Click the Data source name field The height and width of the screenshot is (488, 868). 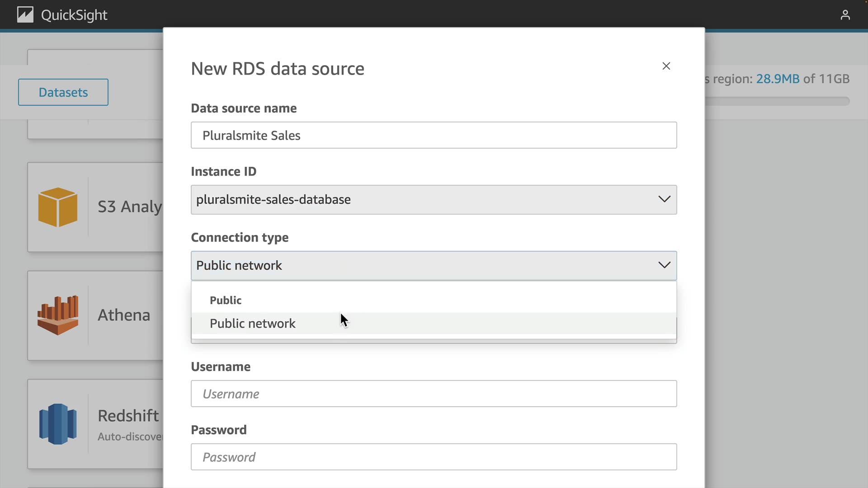pos(434,135)
